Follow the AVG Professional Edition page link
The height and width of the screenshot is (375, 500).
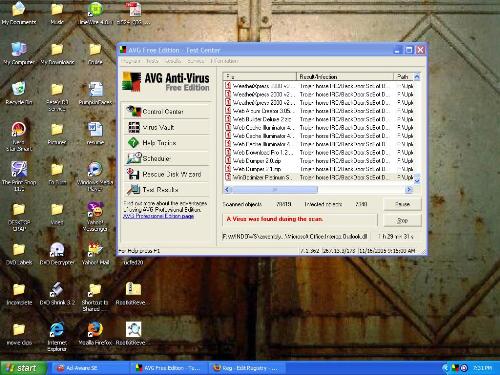158,216
